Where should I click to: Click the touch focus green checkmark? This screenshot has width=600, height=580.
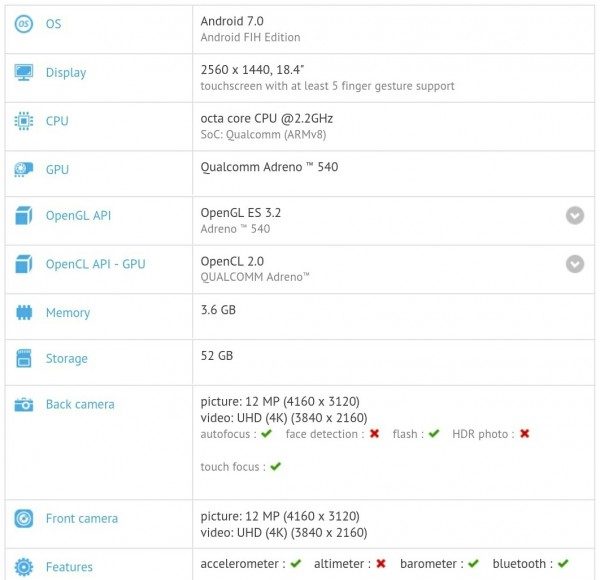[x=276, y=466]
